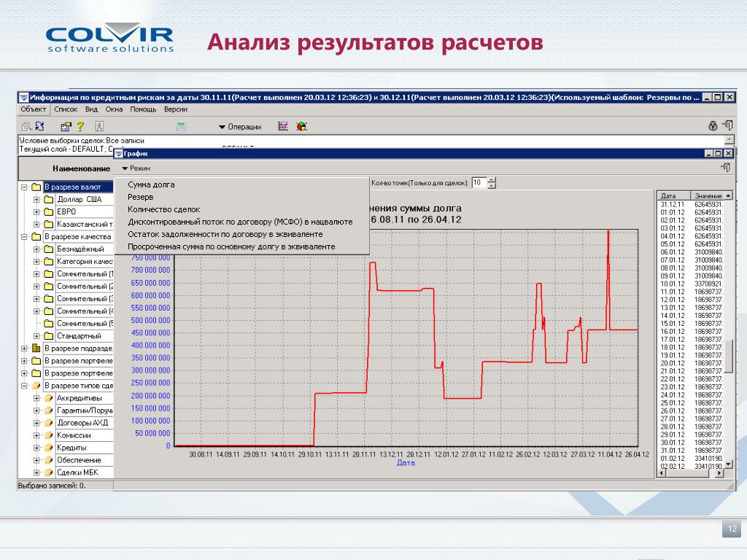Click the Значение column header
This screenshot has height=560, width=747.
(708, 195)
